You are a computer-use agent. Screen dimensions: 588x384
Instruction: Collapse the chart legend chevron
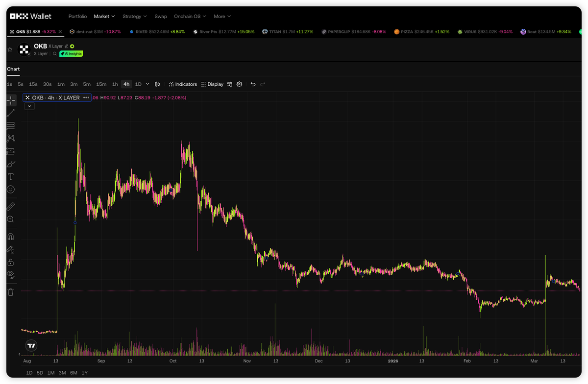coord(29,106)
